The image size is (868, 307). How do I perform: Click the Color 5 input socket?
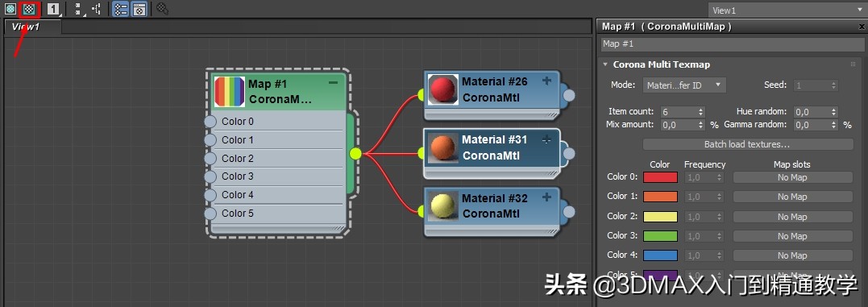[210, 213]
